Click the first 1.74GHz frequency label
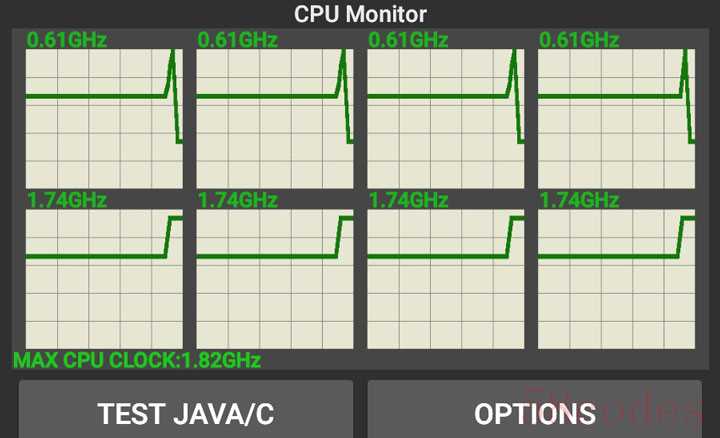The image size is (720, 438). pyautogui.click(x=66, y=200)
